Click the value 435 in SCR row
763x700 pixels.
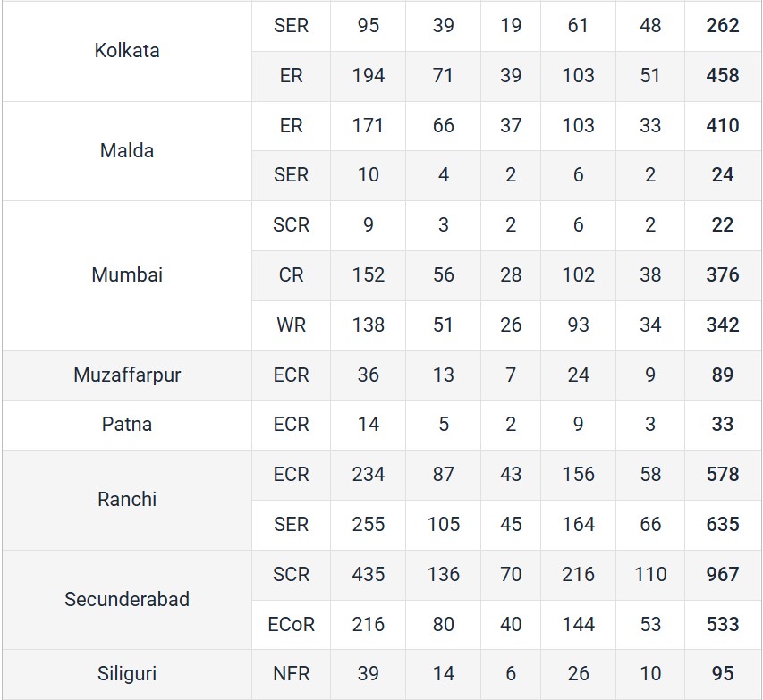pos(369,575)
